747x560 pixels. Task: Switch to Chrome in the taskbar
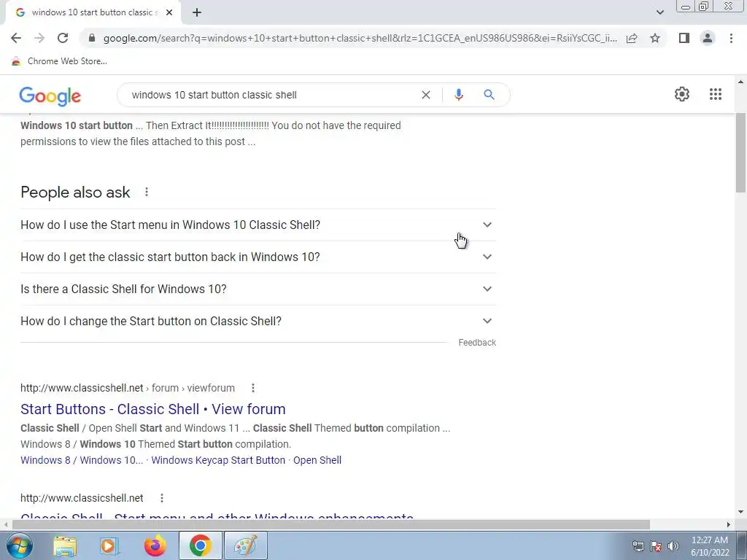[x=200, y=545]
